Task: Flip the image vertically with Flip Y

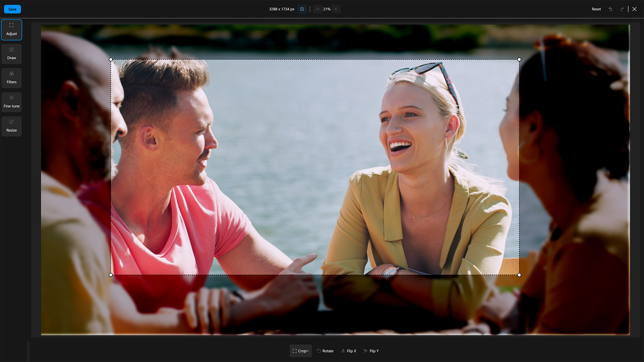Action: pos(371,351)
